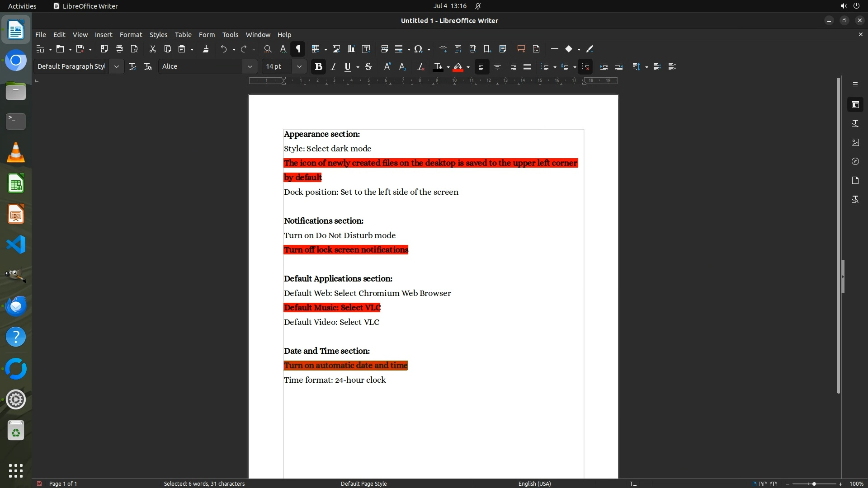Click the Insert Comment icon
This screenshot has height=488, width=868.
(x=521, y=49)
